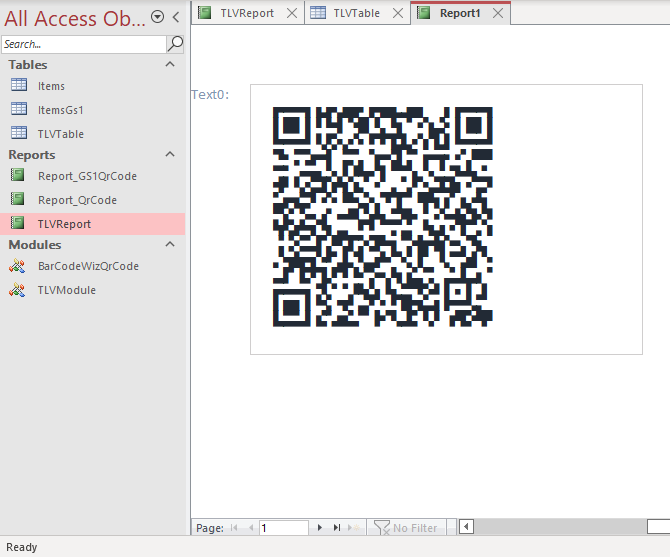Click the All Access Objects pane title

(x=75, y=18)
